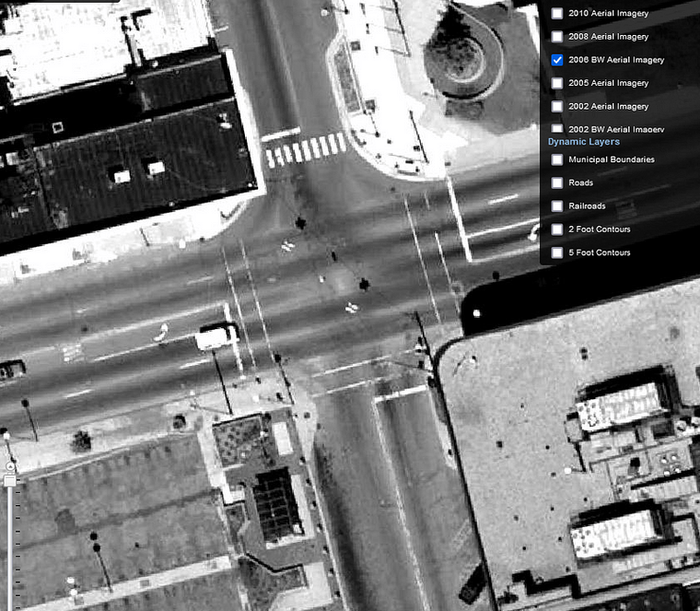Show 2 Foot Contours on map
Screen dimensions: 700x611
point(557,229)
